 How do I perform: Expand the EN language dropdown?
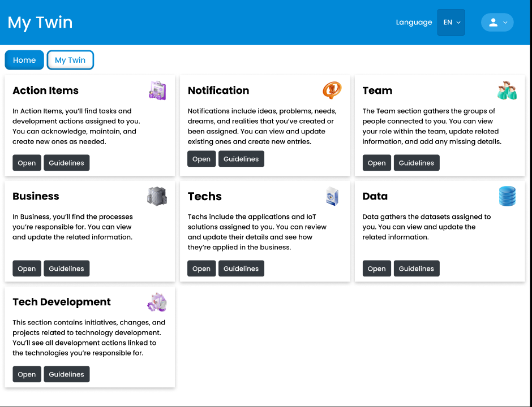[451, 22]
